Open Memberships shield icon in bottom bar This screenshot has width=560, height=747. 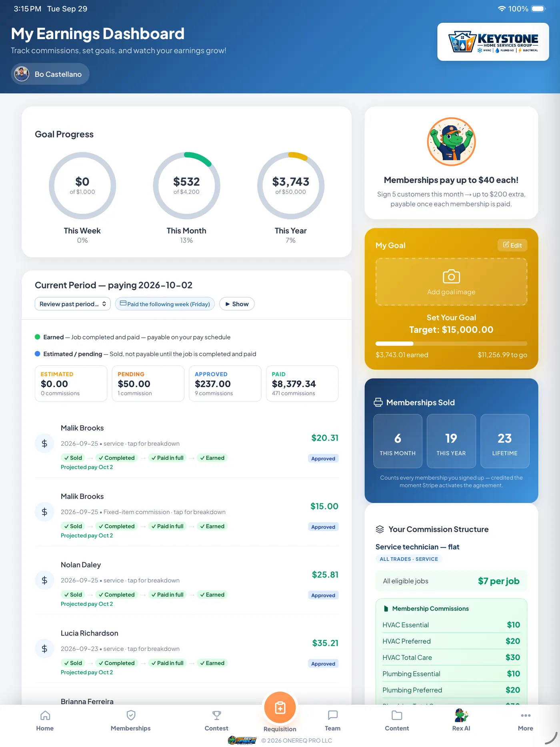tap(131, 715)
